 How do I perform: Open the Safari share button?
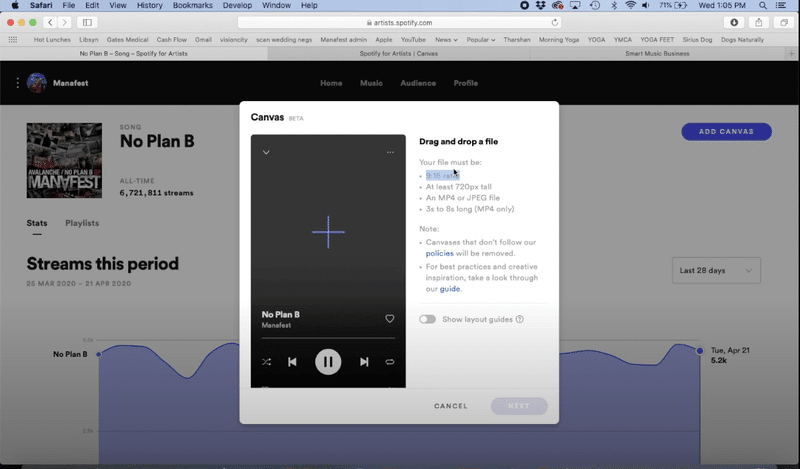click(x=759, y=22)
